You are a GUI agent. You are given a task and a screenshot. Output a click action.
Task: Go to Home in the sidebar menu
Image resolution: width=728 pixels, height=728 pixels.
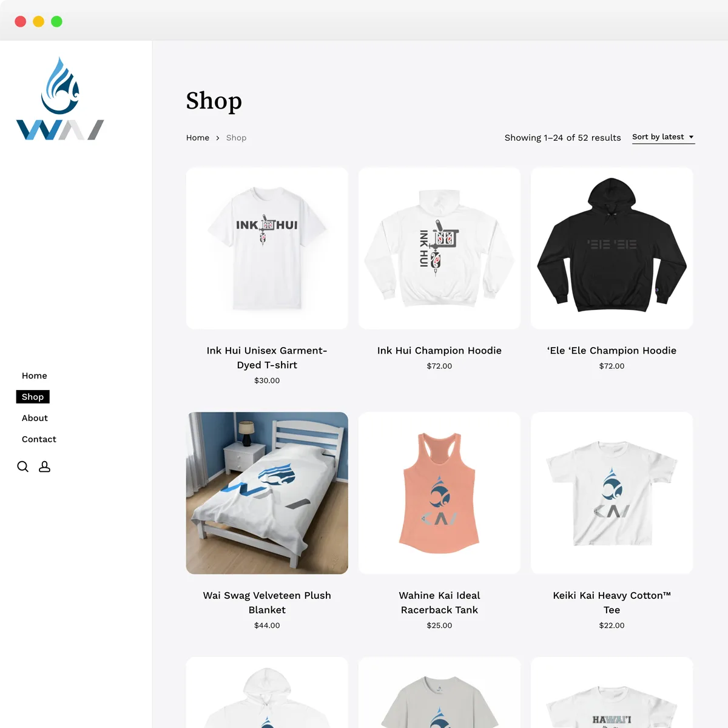point(35,376)
